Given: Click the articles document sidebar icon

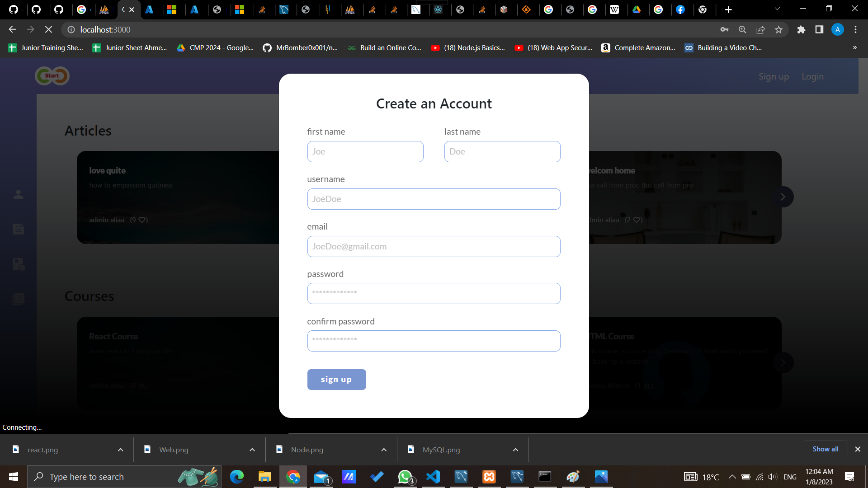Looking at the screenshot, I should pyautogui.click(x=19, y=229).
